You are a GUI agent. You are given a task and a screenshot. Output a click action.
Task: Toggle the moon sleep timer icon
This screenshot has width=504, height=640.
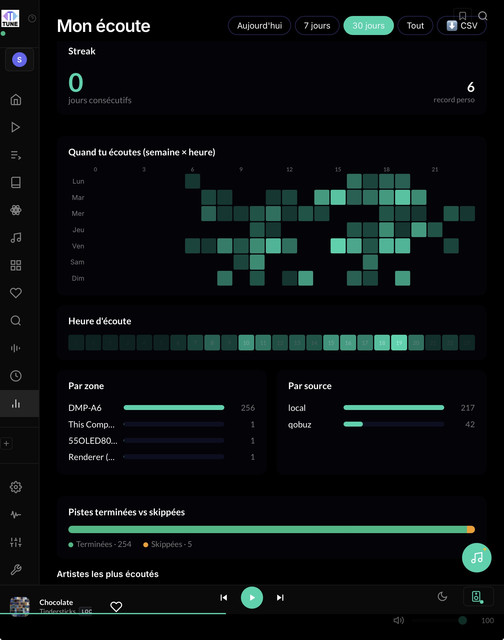[442, 597]
